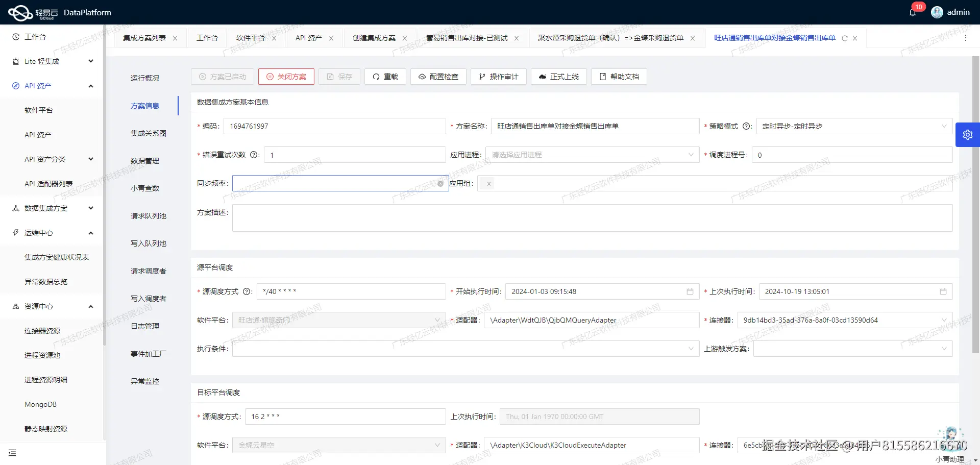Close the 聚水潭采购退货单 tab

click(x=693, y=38)
